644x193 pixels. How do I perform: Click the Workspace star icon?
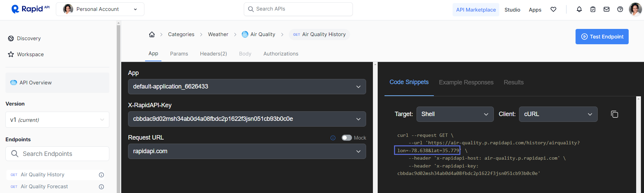pos(11,54)
